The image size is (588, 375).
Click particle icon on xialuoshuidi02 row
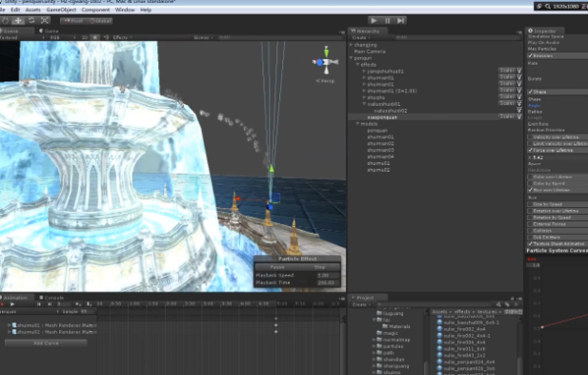point(519,111)
